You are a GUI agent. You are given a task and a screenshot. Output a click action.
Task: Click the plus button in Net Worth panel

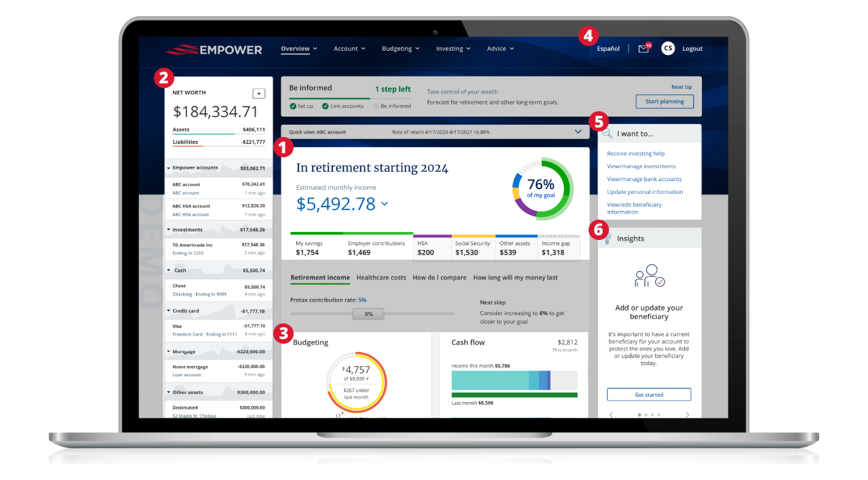click(x=258, y=93)
